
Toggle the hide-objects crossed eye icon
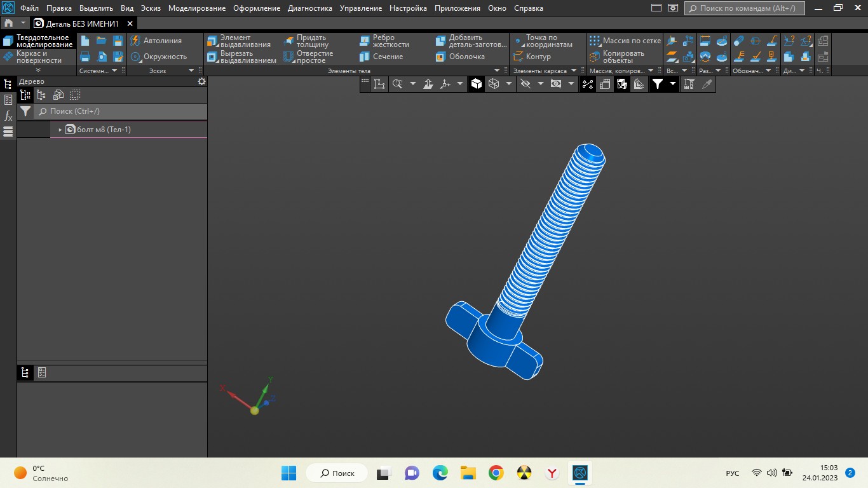(x=525, y=84)
